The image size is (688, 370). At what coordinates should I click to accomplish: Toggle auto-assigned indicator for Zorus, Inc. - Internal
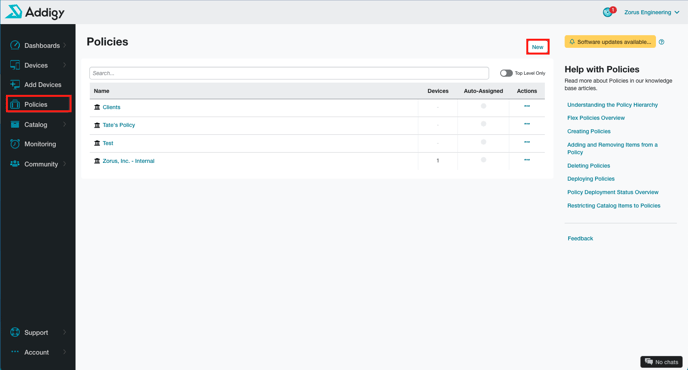(484, 160)
